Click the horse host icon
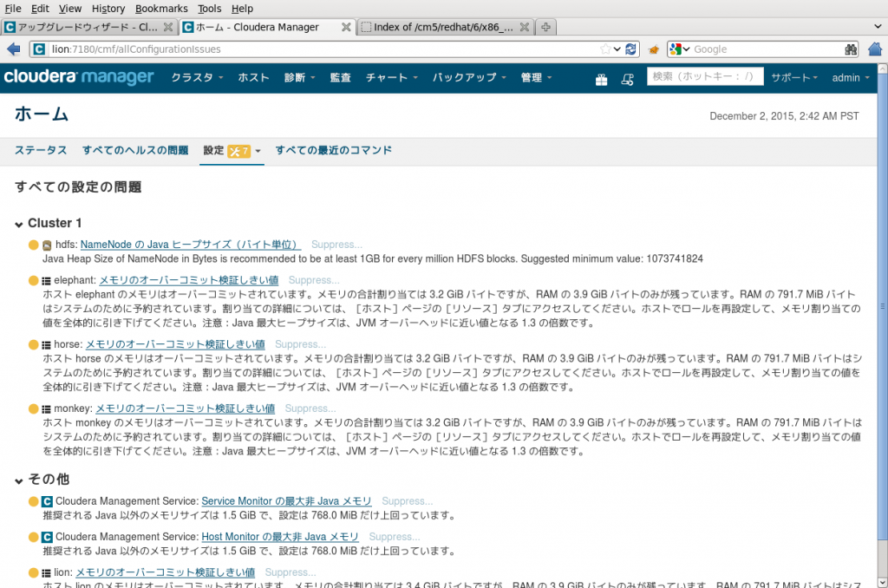Screen dimensions: 888x588 tap(47, 345)
